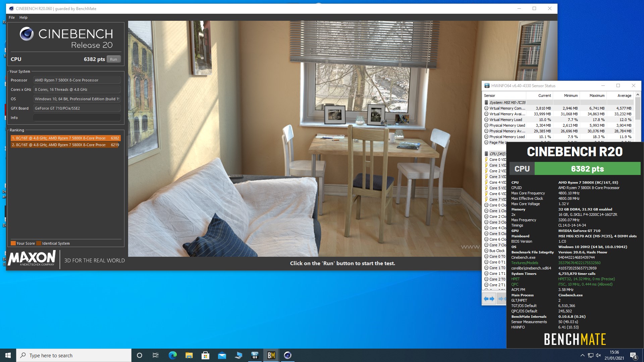Click the Core 4 VID lightning icon
This screenshot has height=362, width=644.
486,182
